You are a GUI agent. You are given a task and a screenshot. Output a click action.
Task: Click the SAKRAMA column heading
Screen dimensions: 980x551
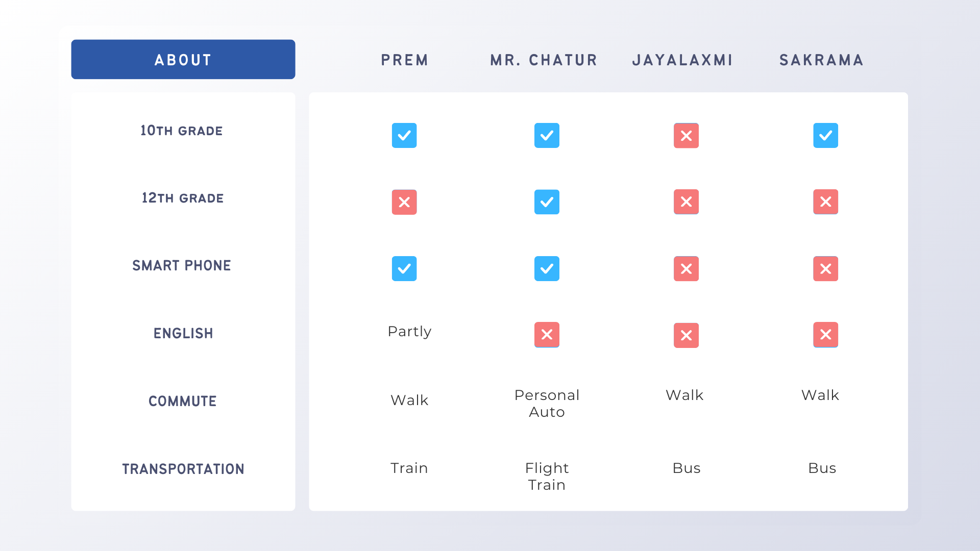point(821,60)
